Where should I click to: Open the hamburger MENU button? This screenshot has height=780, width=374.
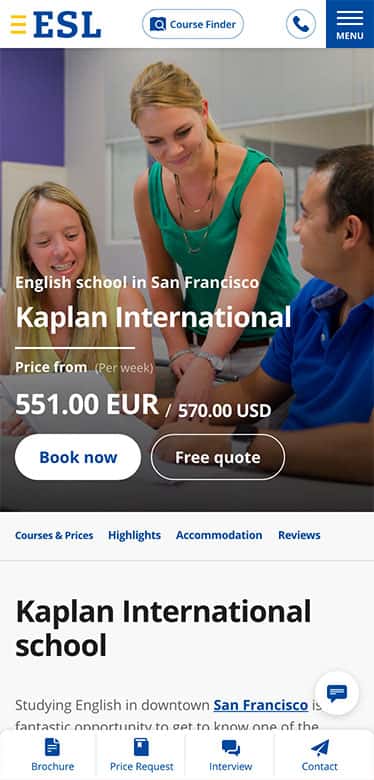(x=350, y=24)
